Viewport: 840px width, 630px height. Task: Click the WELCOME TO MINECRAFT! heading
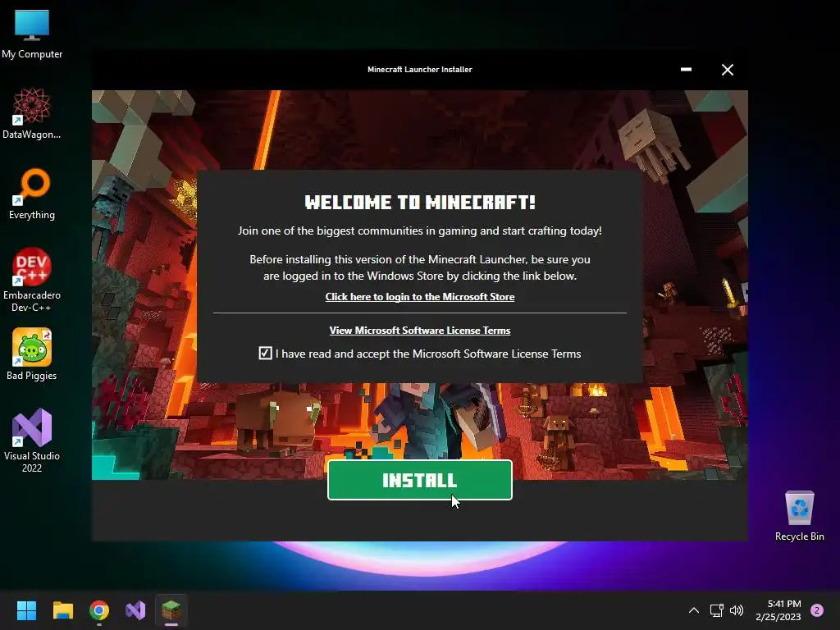tap(419, 203)
